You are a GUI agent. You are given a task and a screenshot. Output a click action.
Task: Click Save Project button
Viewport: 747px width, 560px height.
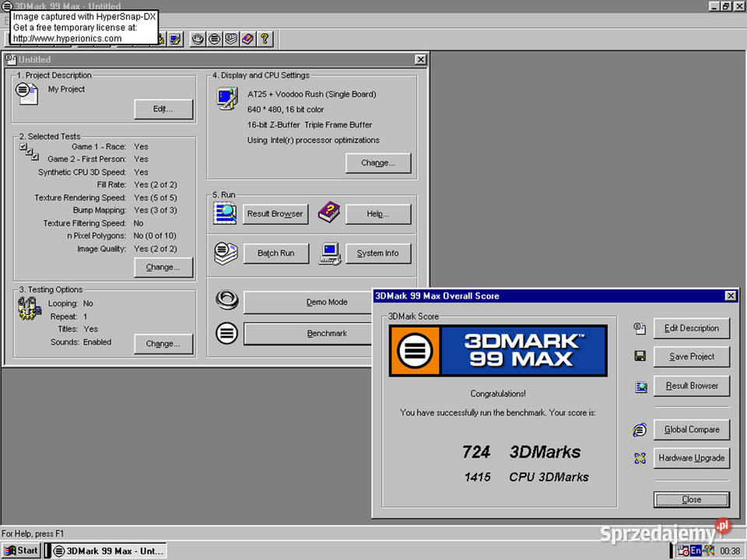click(691, 357)
